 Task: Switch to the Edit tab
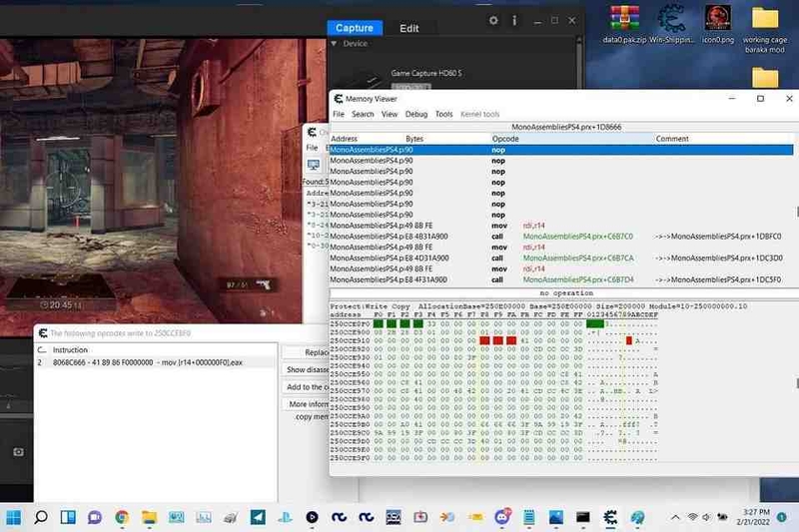point(409,29)
